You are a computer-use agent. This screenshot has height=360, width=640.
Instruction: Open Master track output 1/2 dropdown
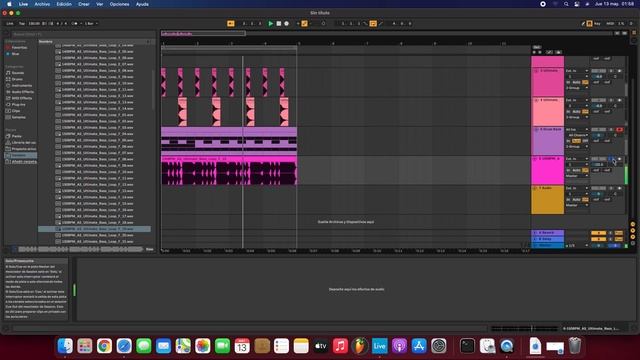pos(577,245)
